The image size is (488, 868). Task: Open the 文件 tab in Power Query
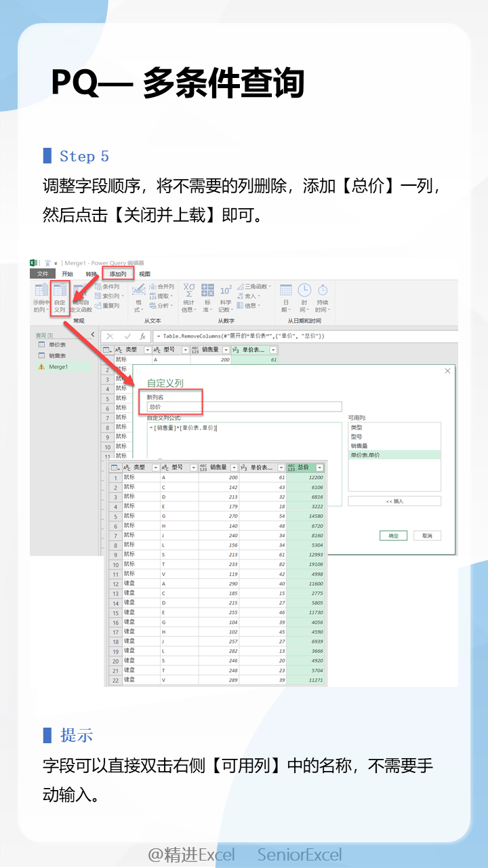tap(43, 274)
